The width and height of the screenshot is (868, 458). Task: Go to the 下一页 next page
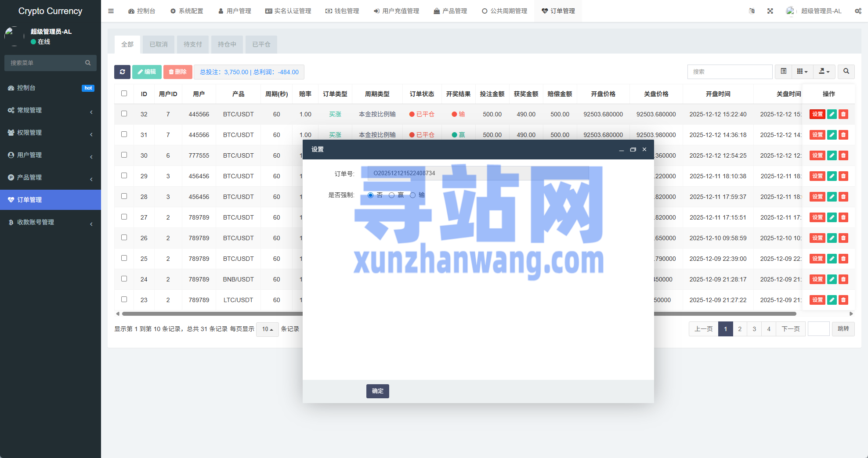click(790, 329)
